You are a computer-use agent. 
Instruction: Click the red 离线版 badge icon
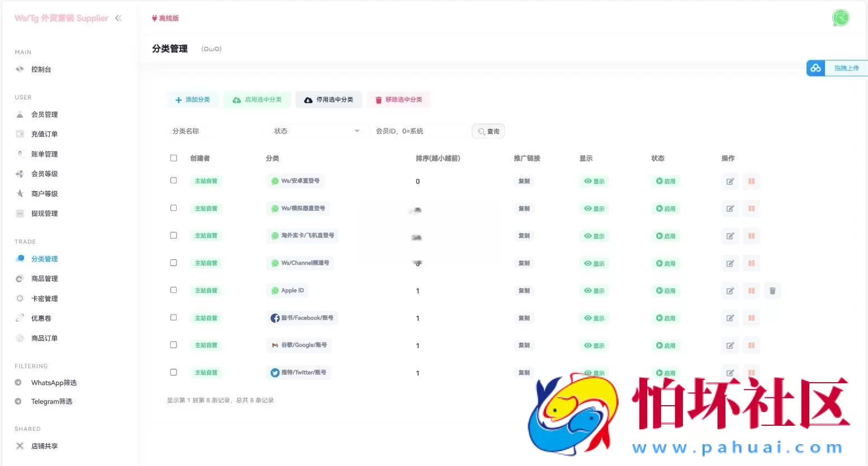[155, 18]
